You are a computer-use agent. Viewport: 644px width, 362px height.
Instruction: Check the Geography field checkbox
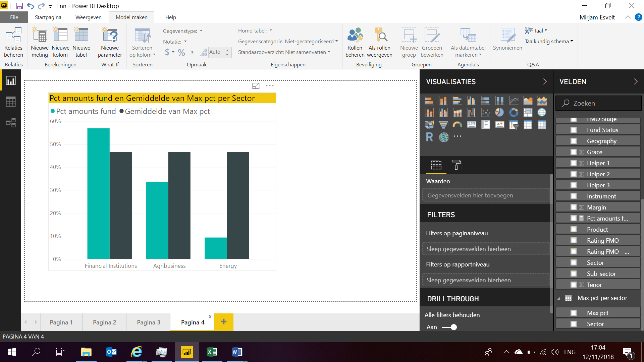(x=574, y=141)
